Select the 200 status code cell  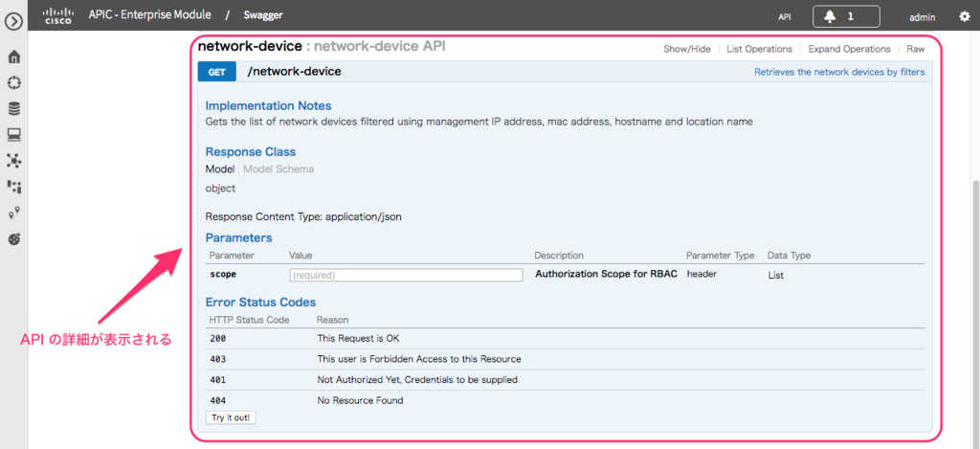pos(218,338)
